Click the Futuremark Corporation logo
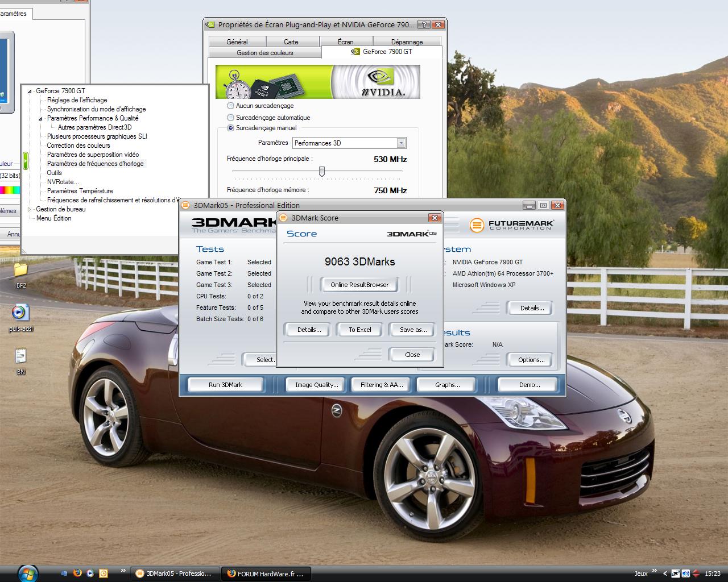728x582 pixels. (511, 225)
